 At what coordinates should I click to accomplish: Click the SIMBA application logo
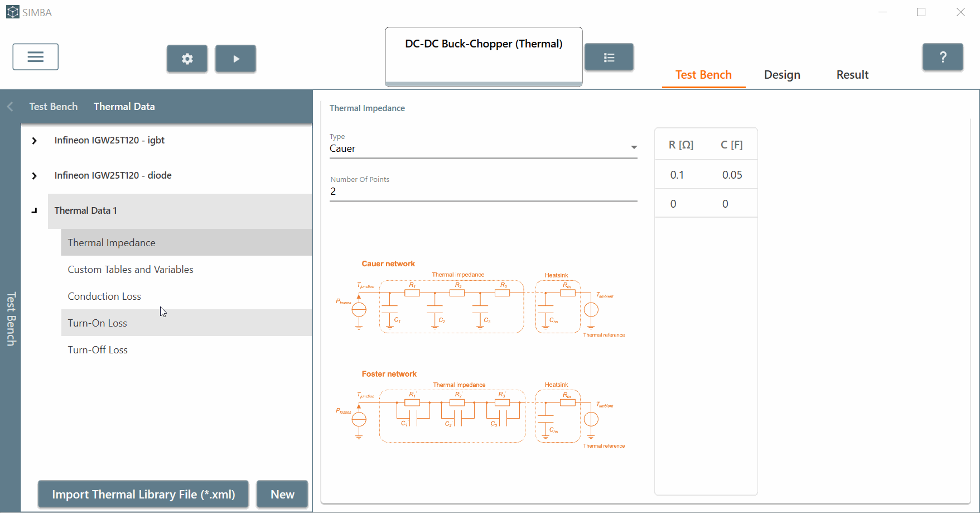coord(12,12)
